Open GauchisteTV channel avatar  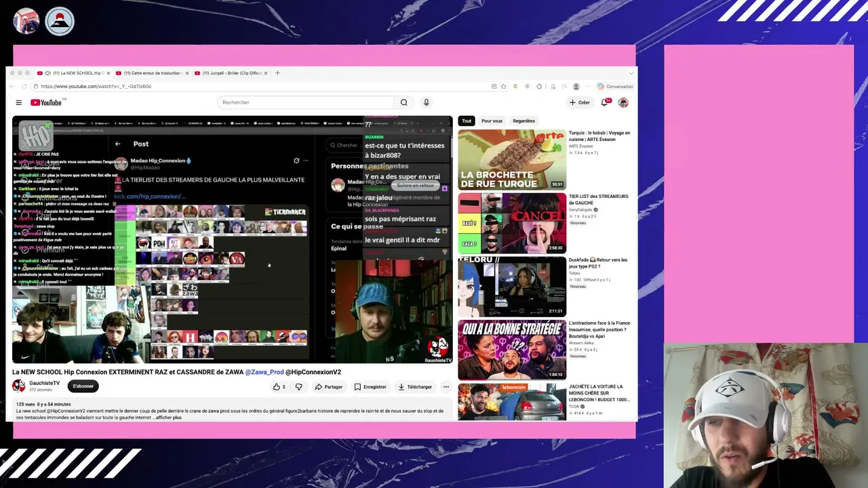pos(19,386)
